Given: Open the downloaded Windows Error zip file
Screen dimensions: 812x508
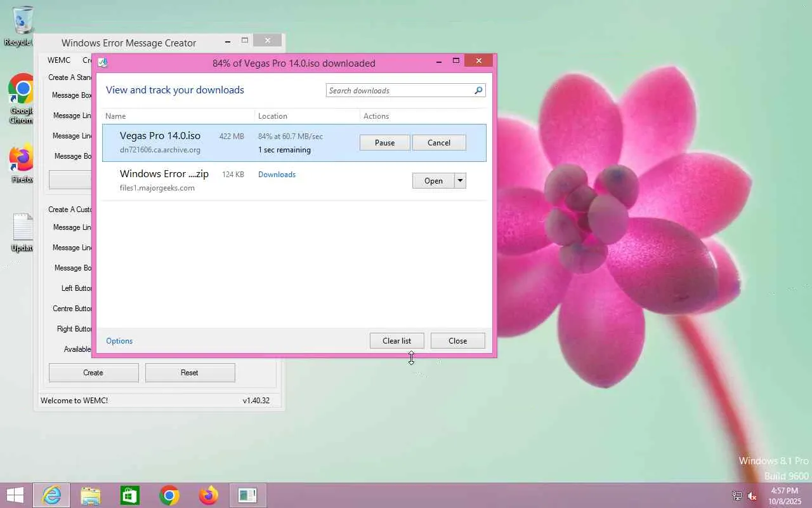Looking at the screenshot, I should (433, 181).
